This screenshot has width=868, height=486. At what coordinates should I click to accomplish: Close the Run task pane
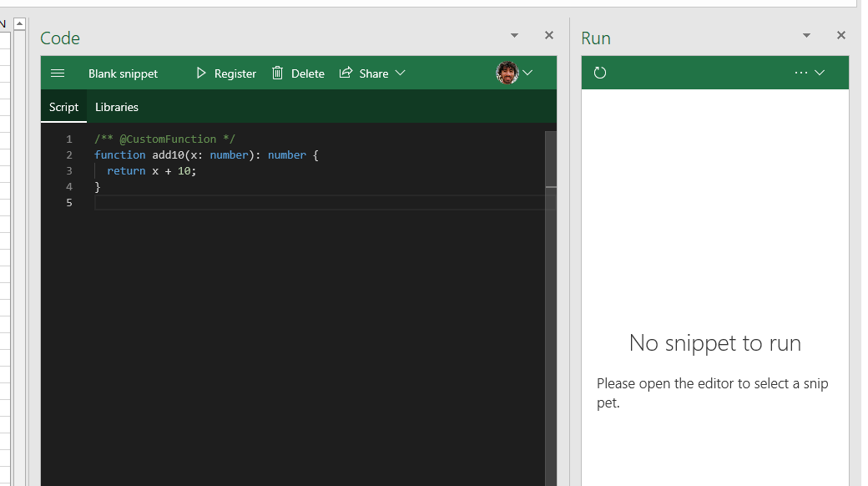coord(840,35)
